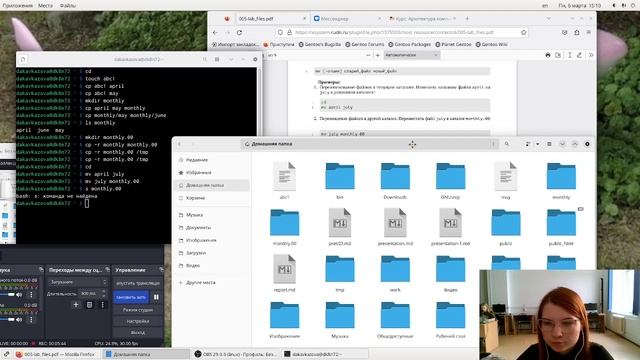Reload the page in Firefox
Viewport: 640px width, 360px height.
240,32
